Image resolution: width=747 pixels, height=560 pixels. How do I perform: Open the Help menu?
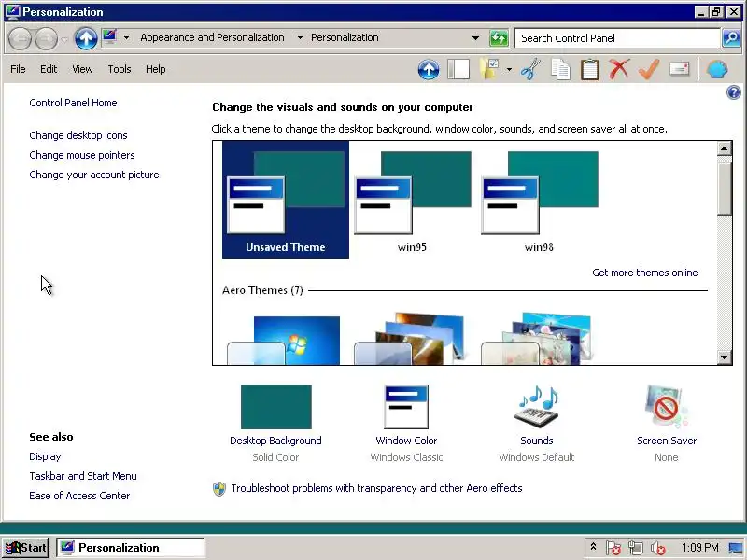[156, 69]
